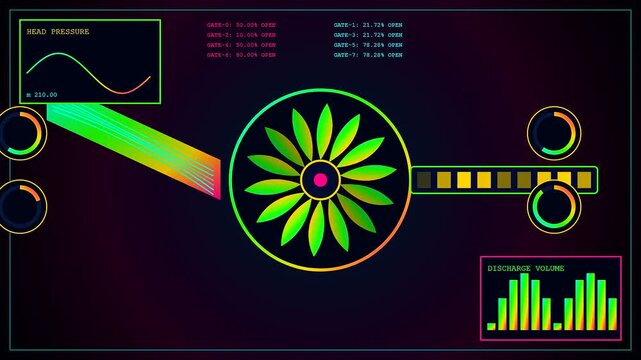Click the green penstock flow beam
This screenshot has height=360, width=641.
(134, 151)
